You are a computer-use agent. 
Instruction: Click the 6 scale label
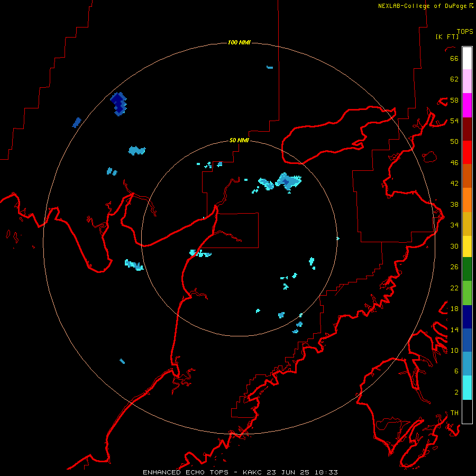click(x=456, y=371)
